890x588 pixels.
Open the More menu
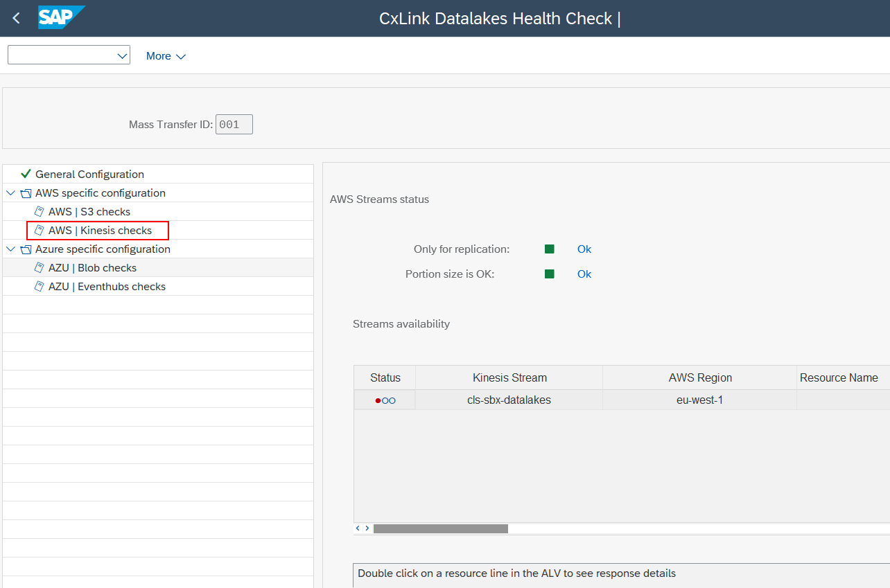166,56
